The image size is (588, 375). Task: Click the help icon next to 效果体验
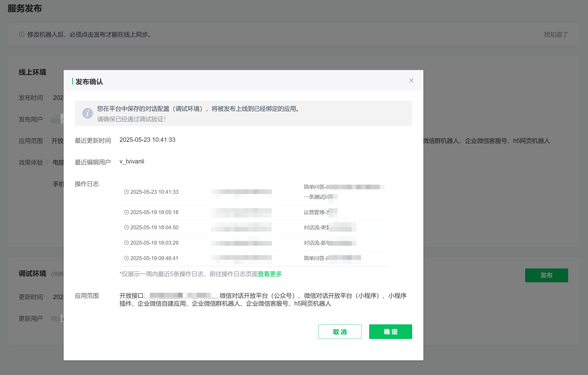[47, 162]
